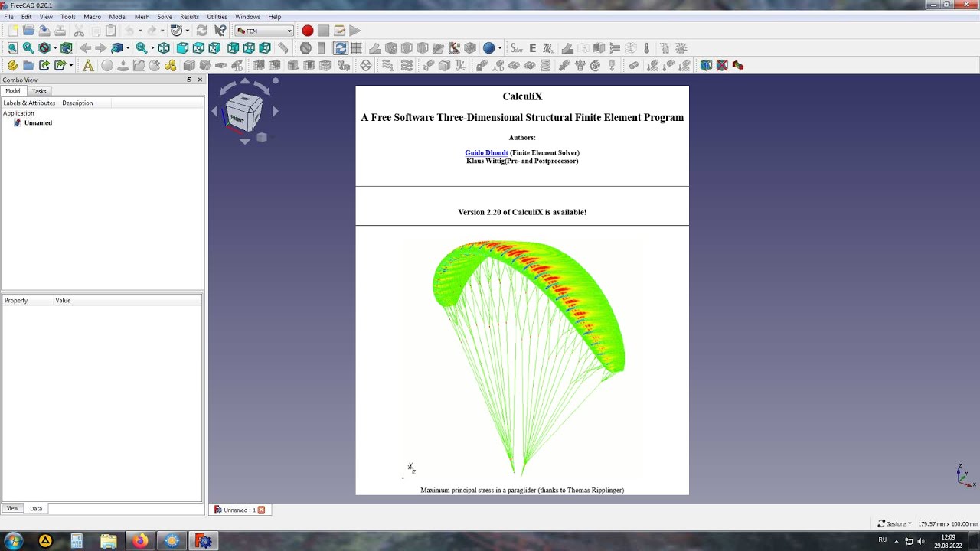Image resolution: width=980 pixels, height=551 pixels.
Task: Click the RU language indicator
Action: click(x=882, y=540)
